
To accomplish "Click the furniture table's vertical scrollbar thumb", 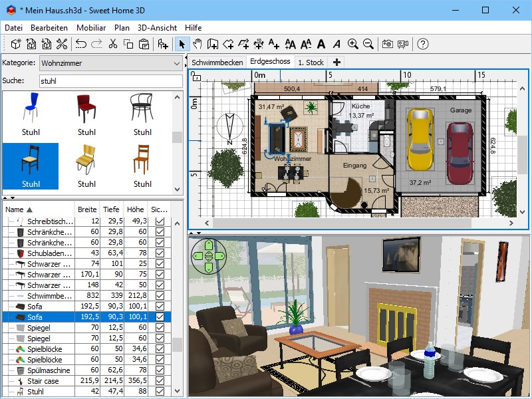I will tap(177, 344).
